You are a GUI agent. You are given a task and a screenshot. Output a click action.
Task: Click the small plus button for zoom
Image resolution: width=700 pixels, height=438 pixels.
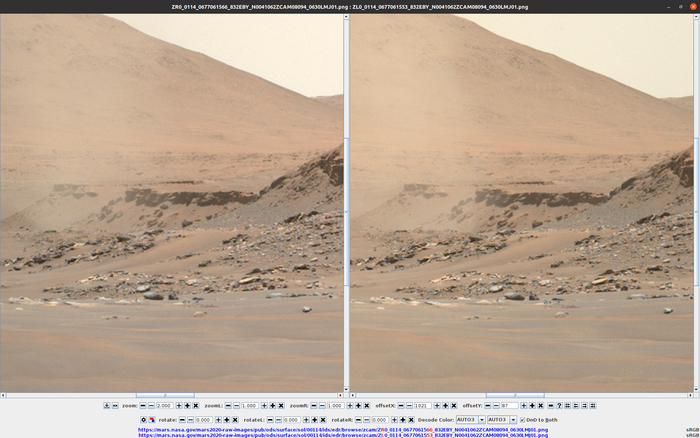pyautogui.click(x=179, y=406)
